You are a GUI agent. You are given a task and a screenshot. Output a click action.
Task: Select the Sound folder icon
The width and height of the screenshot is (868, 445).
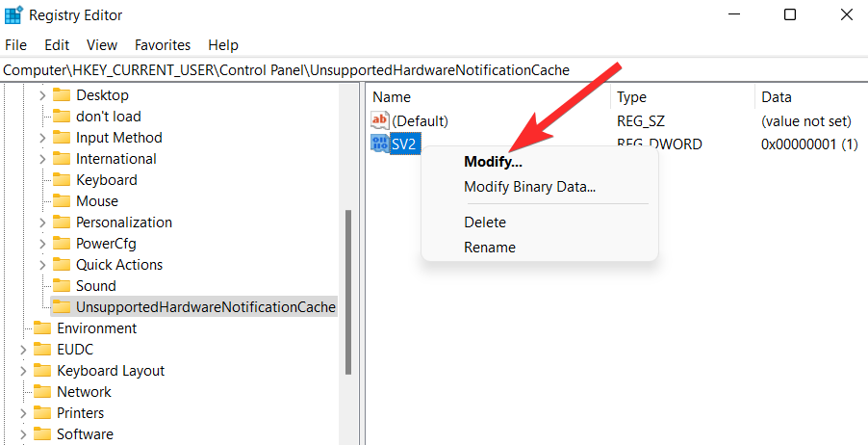point(62,286)
